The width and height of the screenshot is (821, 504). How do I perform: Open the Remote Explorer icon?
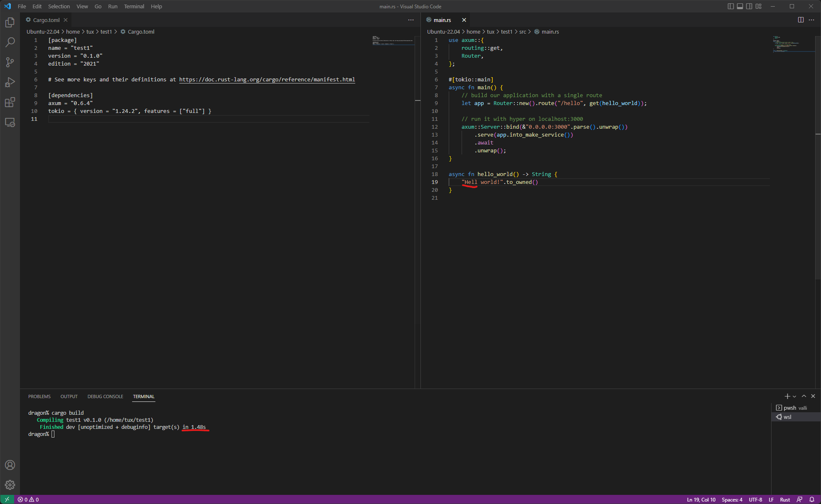click(x=10, y=122)
